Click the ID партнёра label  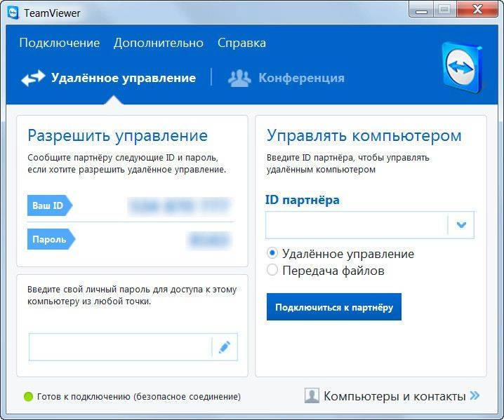tap(303, 200)
